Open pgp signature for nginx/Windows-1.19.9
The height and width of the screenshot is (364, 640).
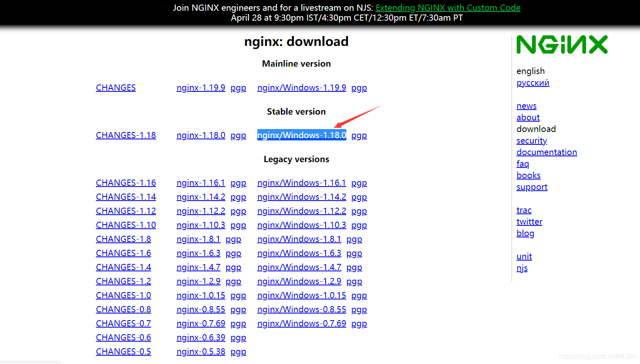click(359, 88)
